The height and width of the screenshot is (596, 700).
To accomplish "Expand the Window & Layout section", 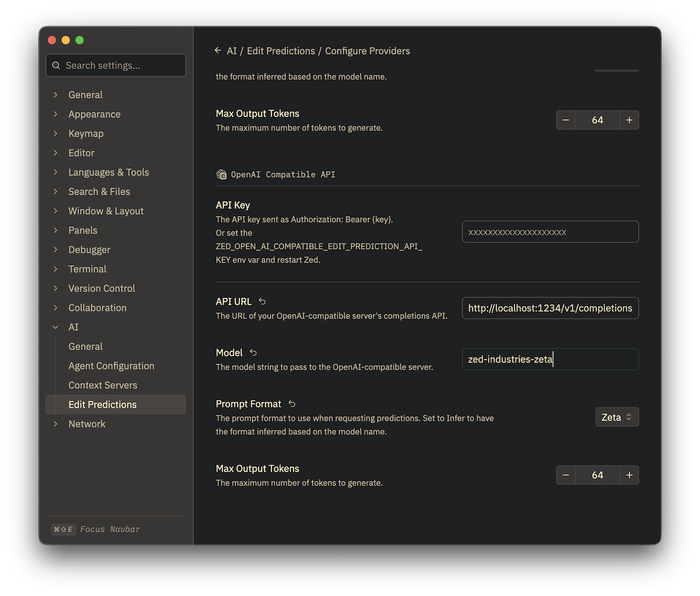I will 55,211.
